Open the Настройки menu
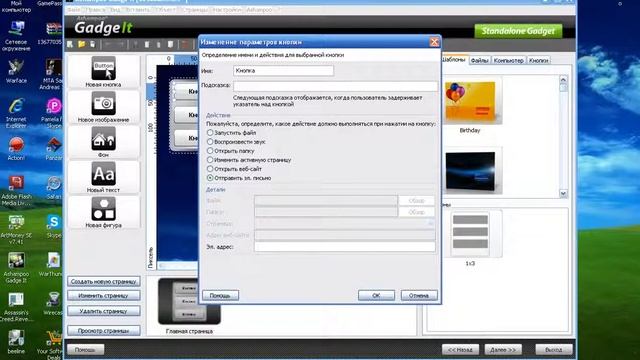The image size is (640, 360). click(x=227, y=10)
